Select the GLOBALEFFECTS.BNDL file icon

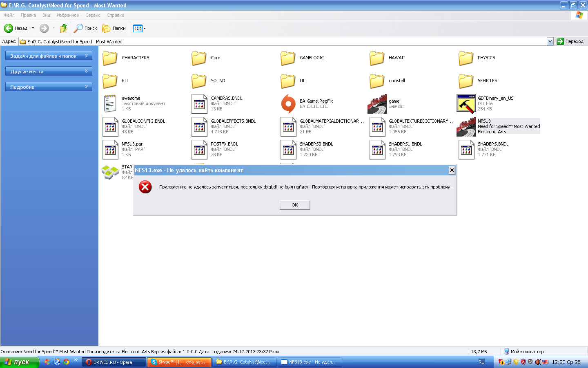pyautogui.click(x=199, y=127)
